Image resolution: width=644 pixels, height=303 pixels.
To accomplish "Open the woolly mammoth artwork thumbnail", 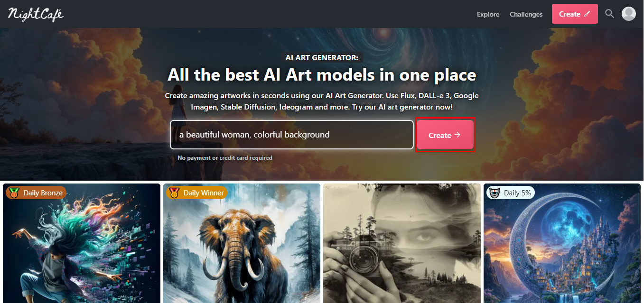I will point(242,243).
